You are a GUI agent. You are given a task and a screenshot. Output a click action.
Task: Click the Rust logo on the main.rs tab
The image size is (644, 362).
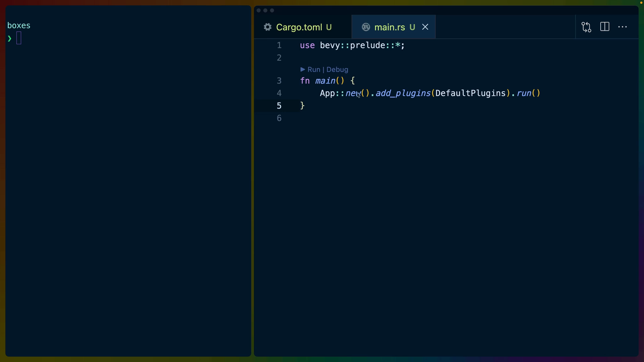tap(366, 27)
